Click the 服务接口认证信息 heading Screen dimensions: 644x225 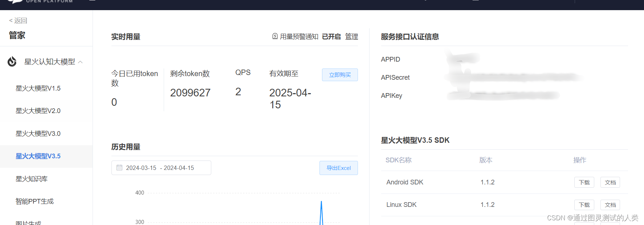coord(410,37)
